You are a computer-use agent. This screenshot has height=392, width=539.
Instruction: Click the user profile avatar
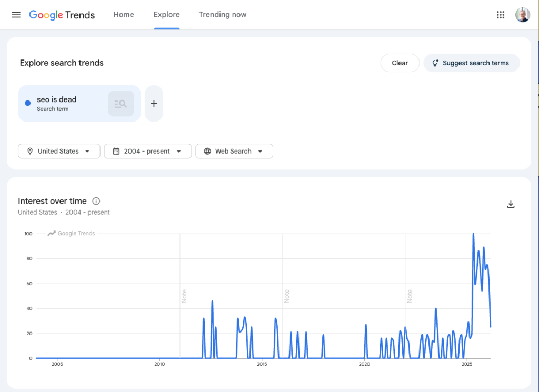pyautogui.click(x=522, y=15)
